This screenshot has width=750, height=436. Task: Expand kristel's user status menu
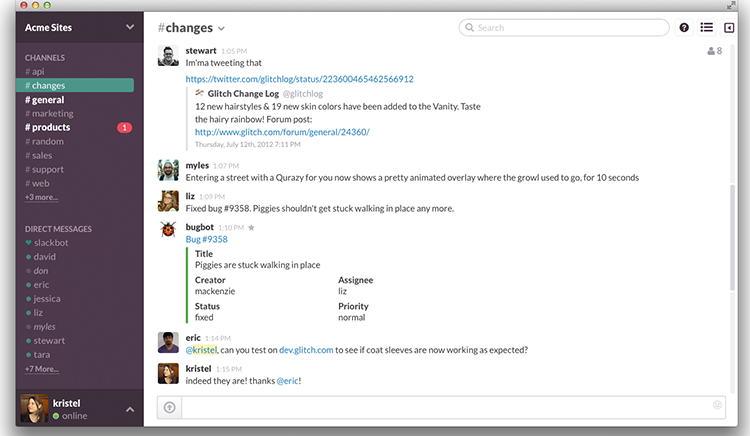coord(129,409)
